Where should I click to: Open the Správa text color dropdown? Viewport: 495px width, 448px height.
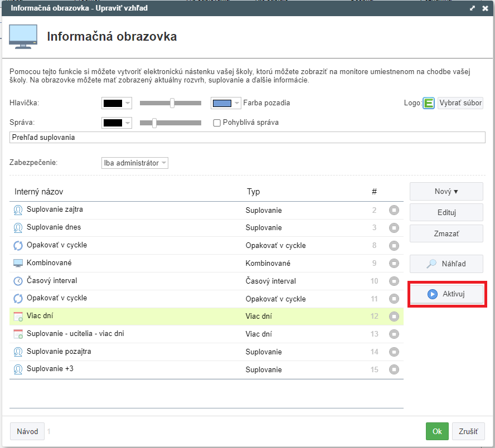117,123
